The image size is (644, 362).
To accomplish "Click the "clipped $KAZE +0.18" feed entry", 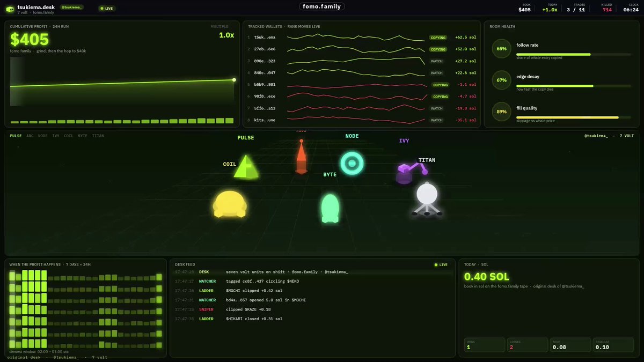I will pos(312,309).
